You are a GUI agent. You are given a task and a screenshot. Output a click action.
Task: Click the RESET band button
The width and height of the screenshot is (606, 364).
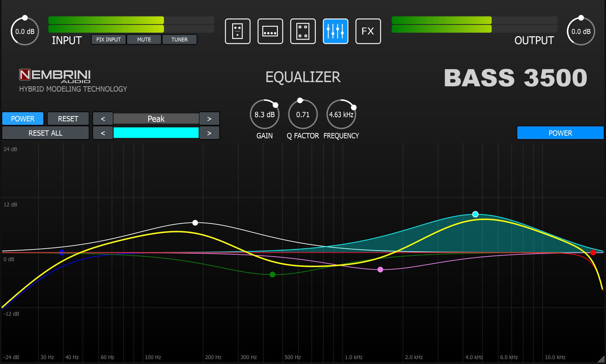(68, 119)
